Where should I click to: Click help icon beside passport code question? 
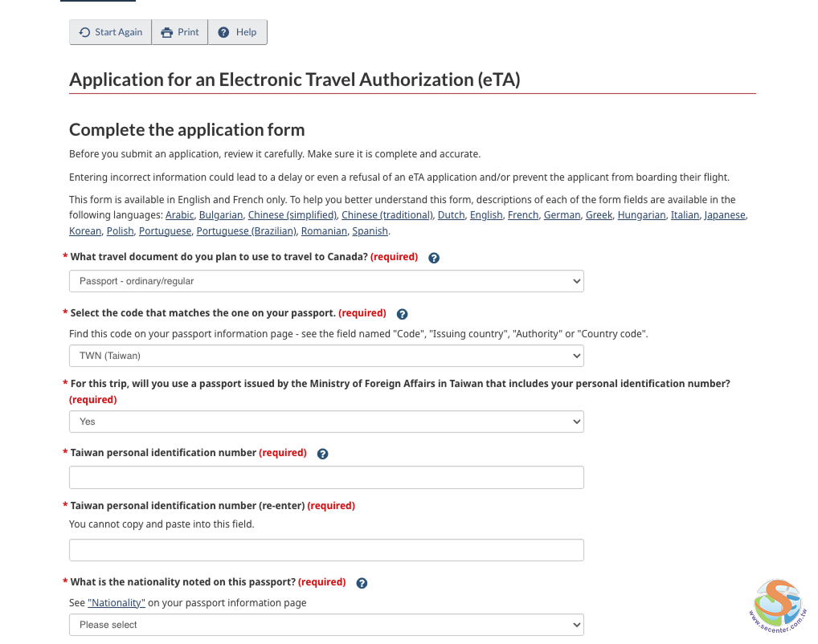[x=403, y=314]
